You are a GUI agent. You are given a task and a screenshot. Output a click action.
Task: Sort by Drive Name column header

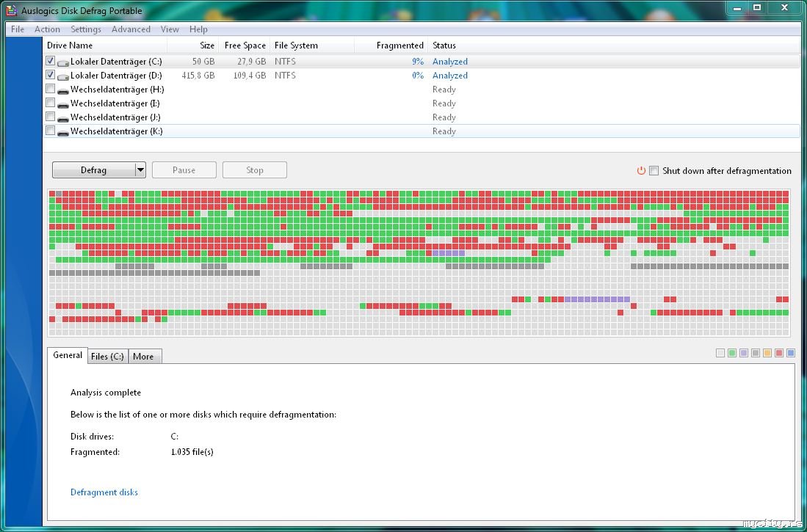[x=105, y=45]
